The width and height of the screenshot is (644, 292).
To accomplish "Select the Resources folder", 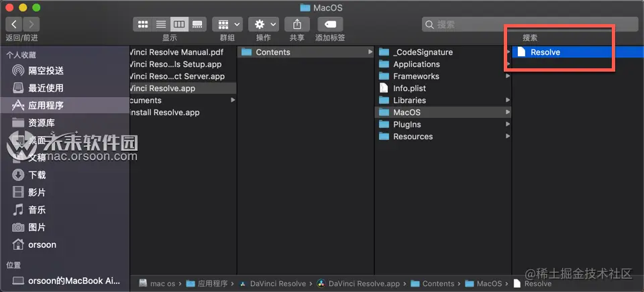I will pos(443,137).
